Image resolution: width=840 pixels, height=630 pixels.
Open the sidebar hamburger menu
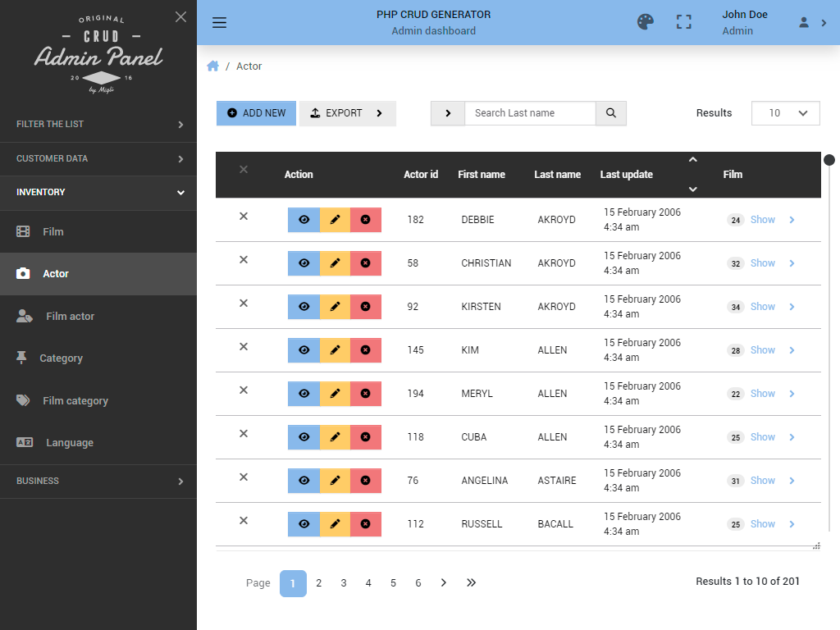(x=219, y=22)
